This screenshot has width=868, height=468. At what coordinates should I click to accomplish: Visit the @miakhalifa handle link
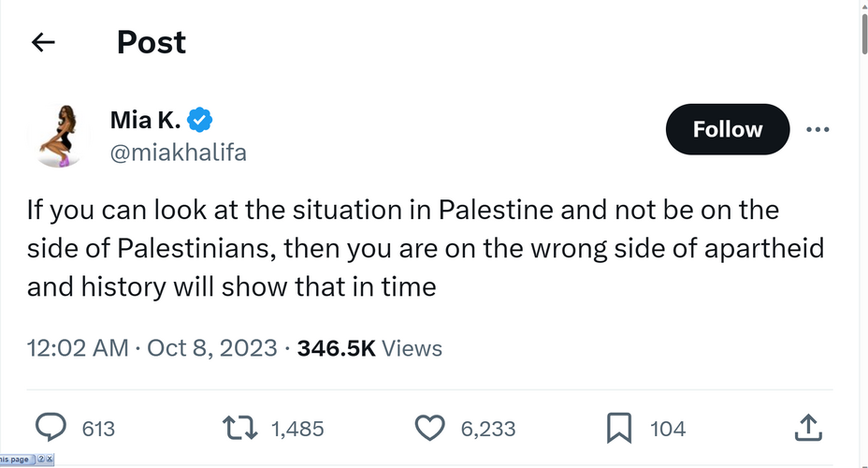(179, 153)
